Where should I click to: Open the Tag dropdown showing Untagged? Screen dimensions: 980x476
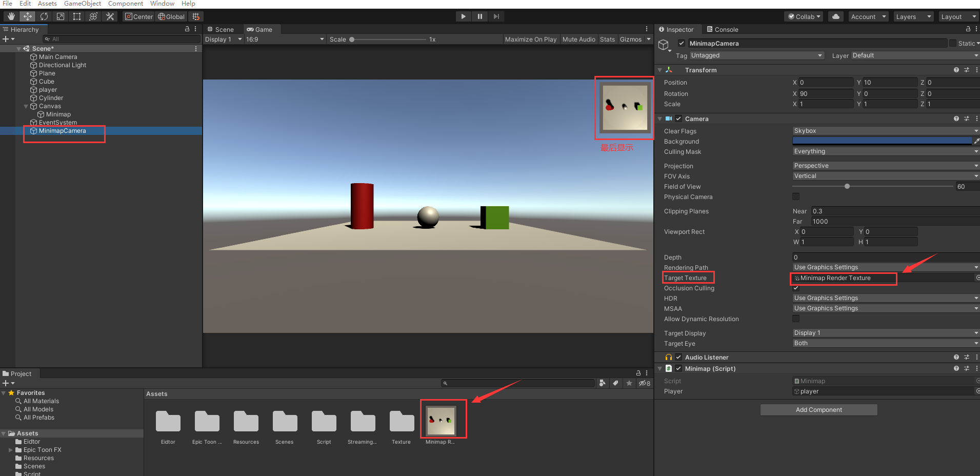(756, 55)
